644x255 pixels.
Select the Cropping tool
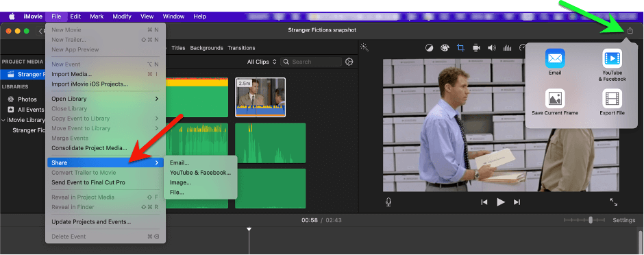460,48
